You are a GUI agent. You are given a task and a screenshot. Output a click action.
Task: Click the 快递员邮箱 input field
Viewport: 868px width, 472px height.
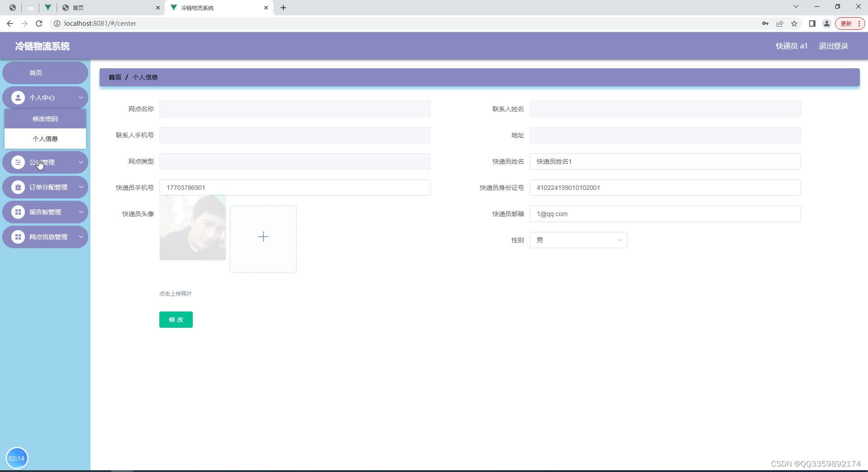(665, 214)
